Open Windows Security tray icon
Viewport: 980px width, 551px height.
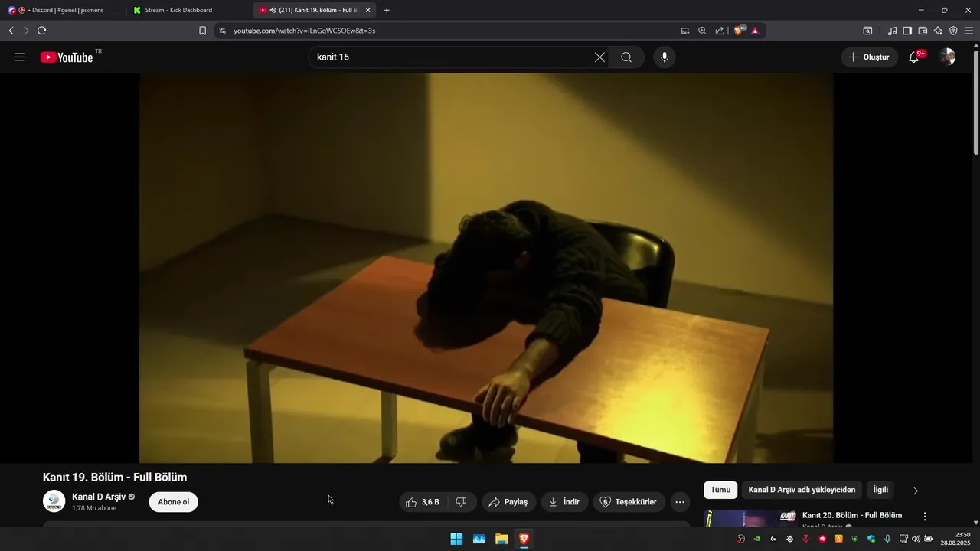coord(871,539)
